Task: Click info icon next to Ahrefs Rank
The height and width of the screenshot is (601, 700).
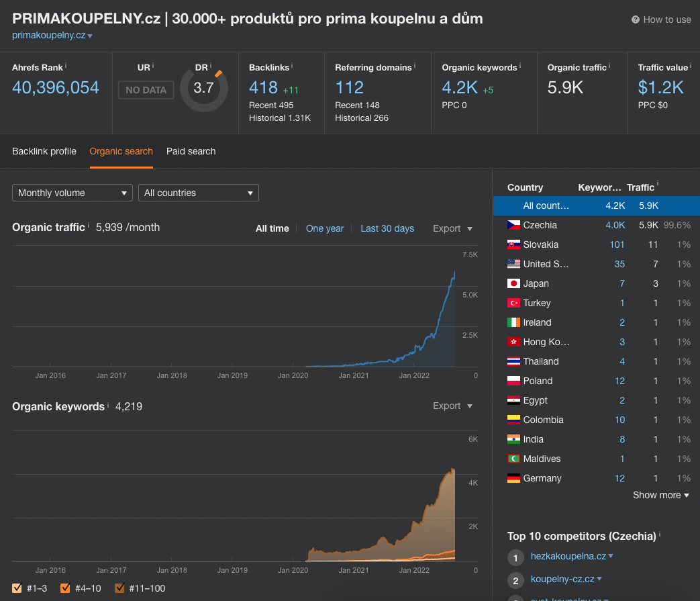Action: click(x=66, y=66)
